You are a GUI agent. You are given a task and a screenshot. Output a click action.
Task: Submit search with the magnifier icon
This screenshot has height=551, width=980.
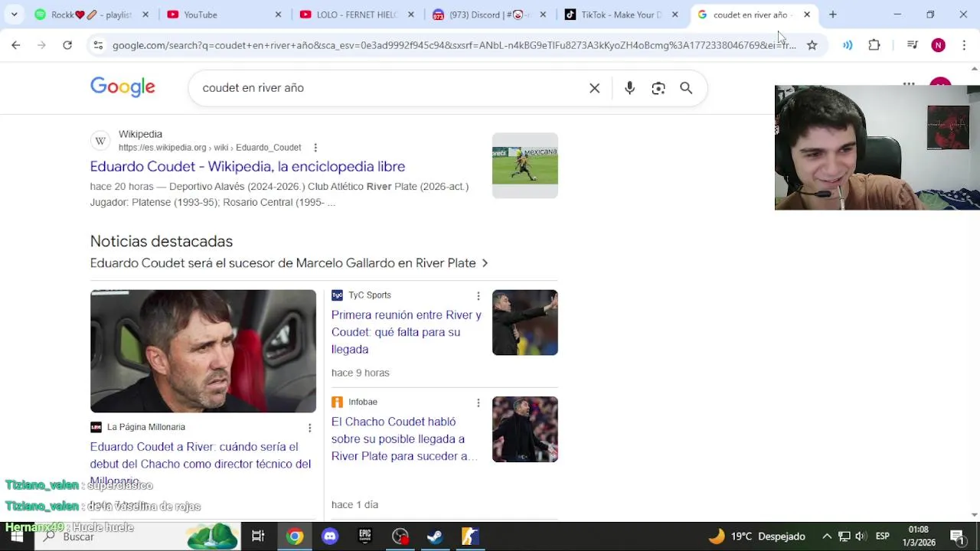pyautogui.click(x=686, y=88)
